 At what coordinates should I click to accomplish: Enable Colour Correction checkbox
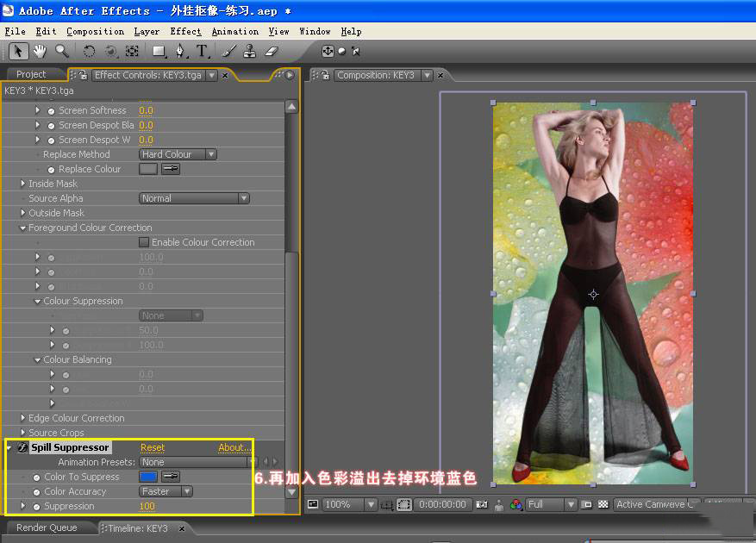[144, 242]
